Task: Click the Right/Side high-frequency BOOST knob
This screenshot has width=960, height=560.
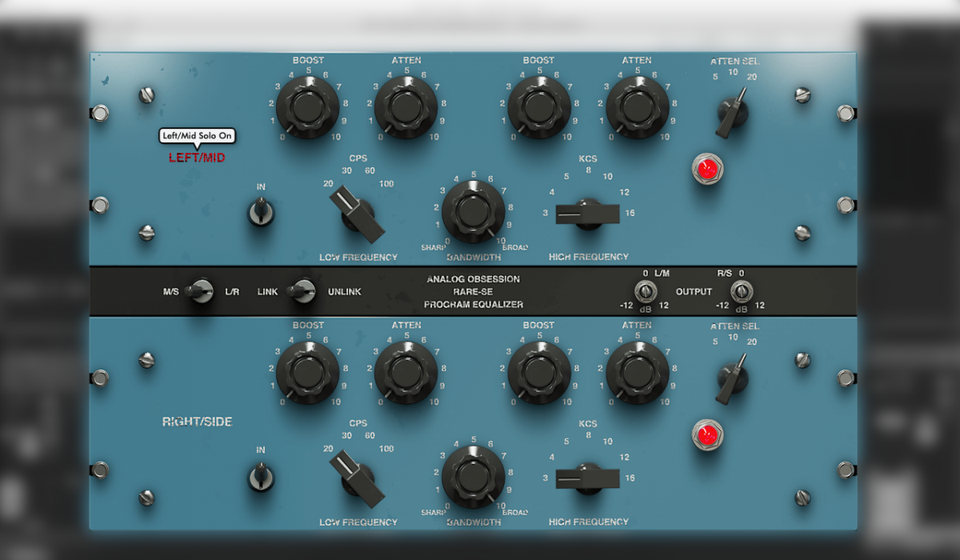Action: [x=538, y=372]
